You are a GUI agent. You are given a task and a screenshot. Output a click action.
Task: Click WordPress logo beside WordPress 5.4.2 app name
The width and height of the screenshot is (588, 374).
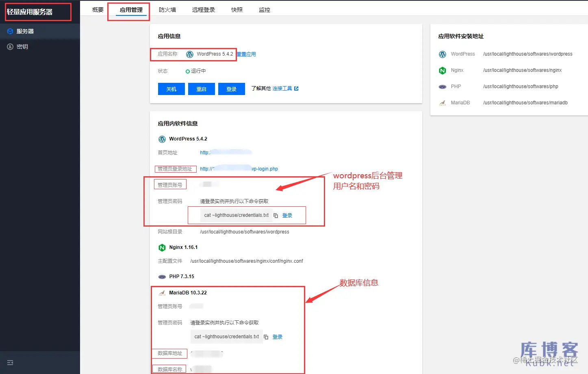[x=190, y=54]
